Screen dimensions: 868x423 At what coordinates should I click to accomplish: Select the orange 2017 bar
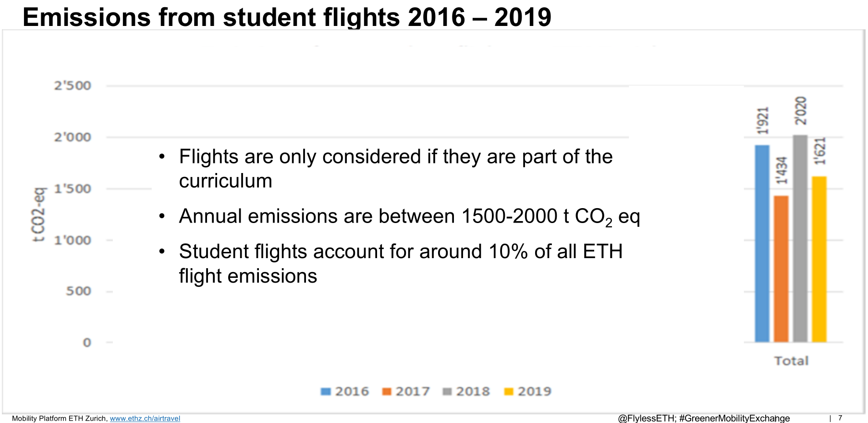781,269
